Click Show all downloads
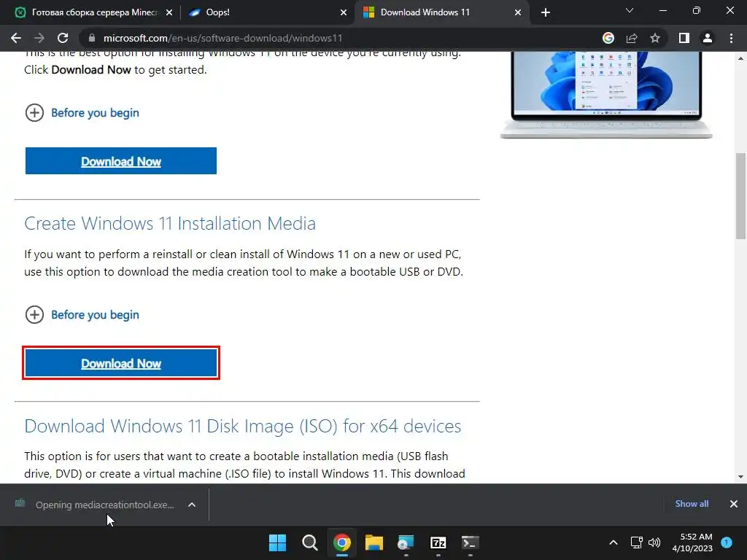 click(x=692, y=504)
